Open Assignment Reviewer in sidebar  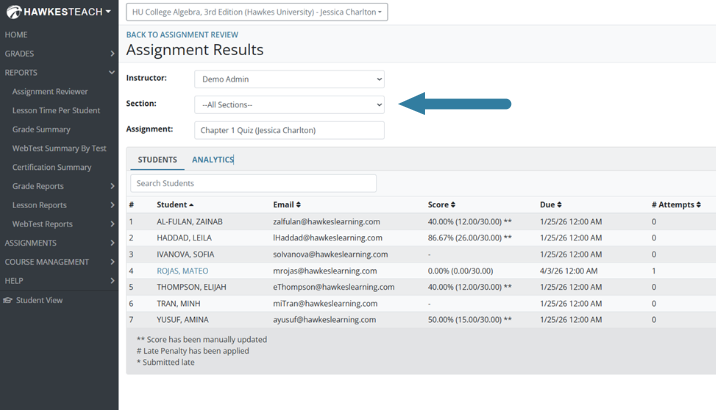point(50,92)
